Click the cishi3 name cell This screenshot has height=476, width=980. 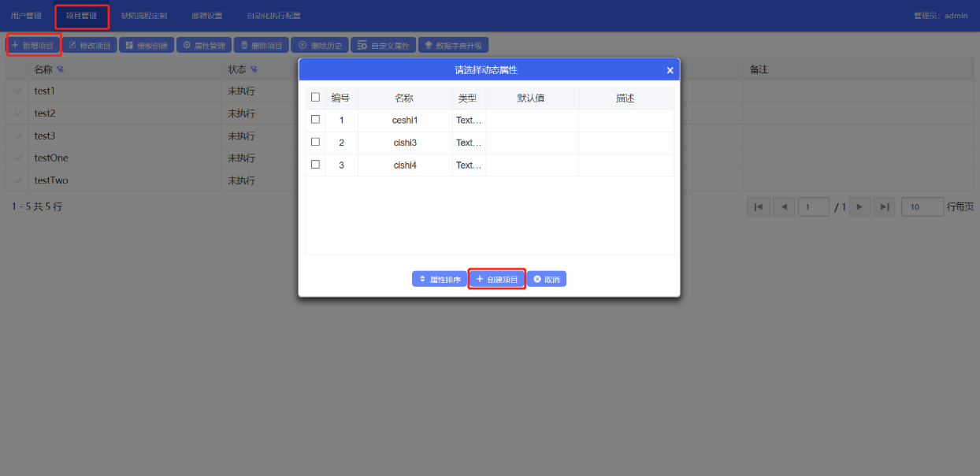pos(405,143)
